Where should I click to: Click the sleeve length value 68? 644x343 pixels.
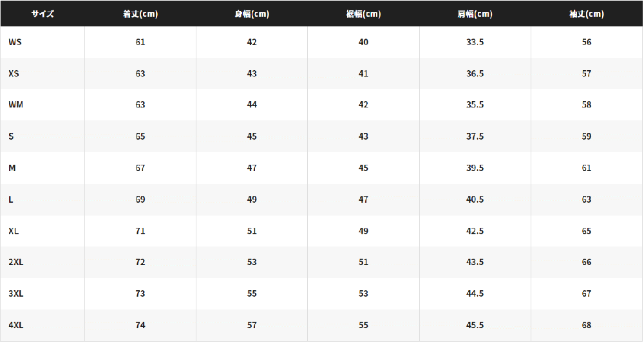587,326
